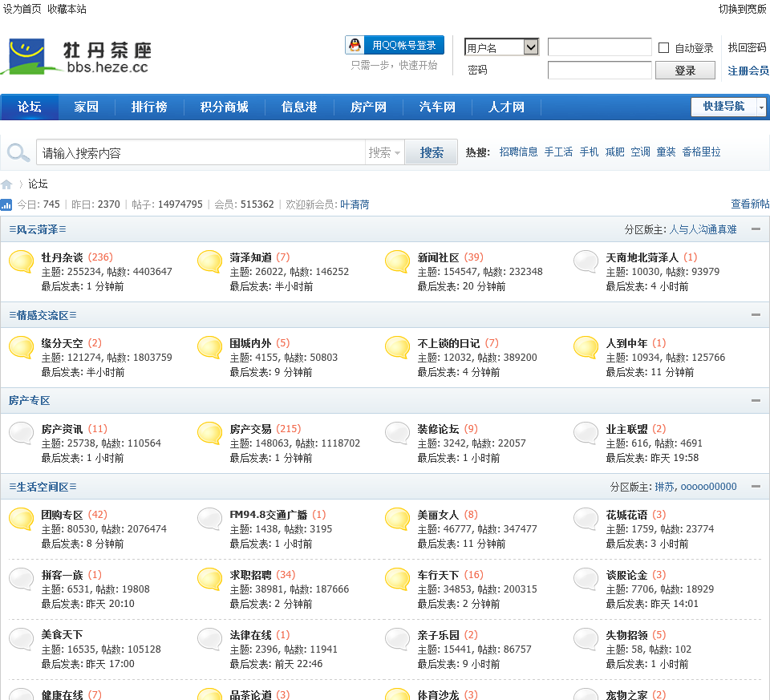Follow the 注册会员 link

(x=748, y=71)
